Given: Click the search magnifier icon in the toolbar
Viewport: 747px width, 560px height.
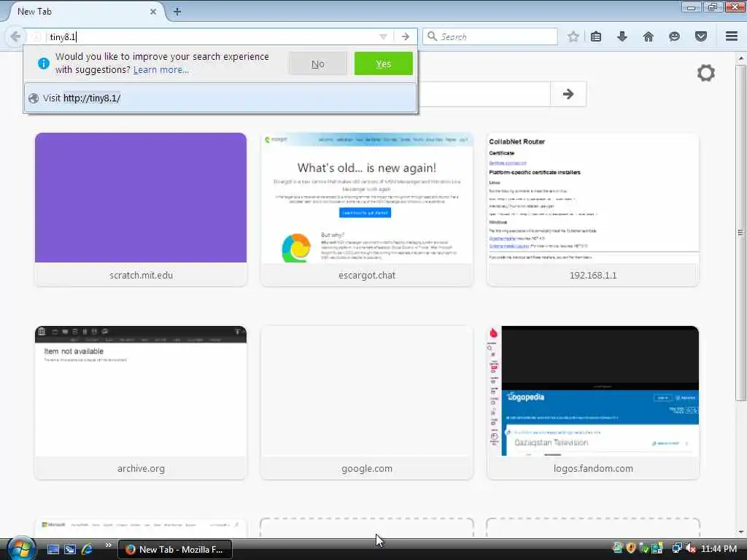Looking at the screenshot, I should (432, 36).
